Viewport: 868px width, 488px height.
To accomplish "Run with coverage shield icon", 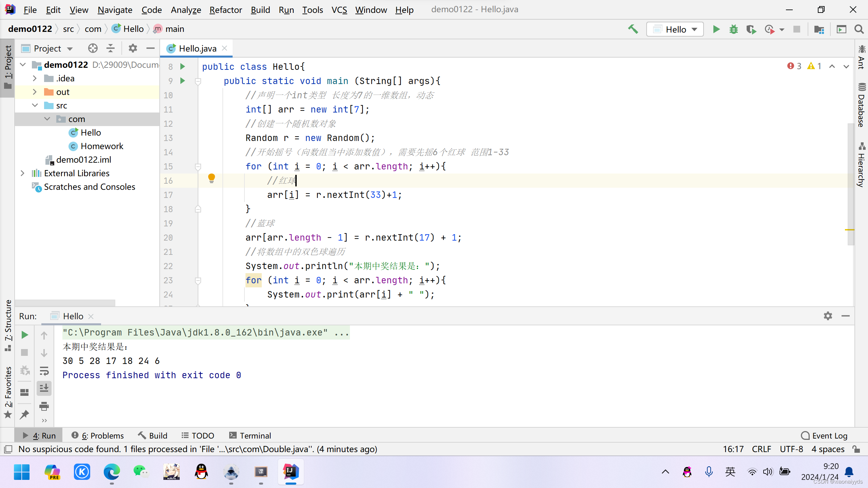I will pos(751,29).
